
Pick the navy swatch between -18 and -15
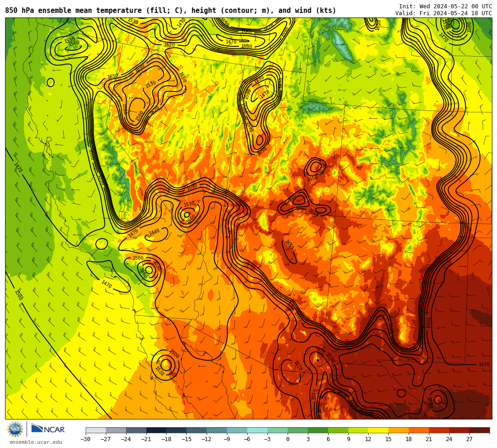(x=177, y=430)
